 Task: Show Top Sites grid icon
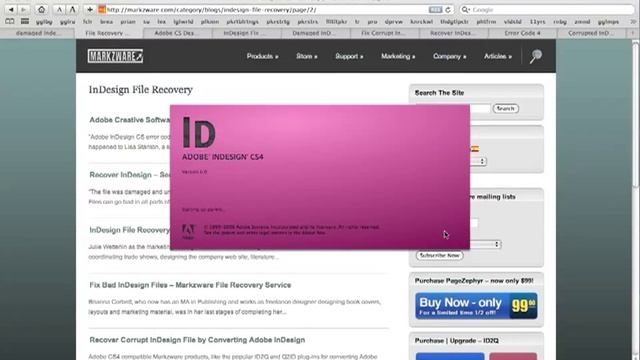pos(25,21)
